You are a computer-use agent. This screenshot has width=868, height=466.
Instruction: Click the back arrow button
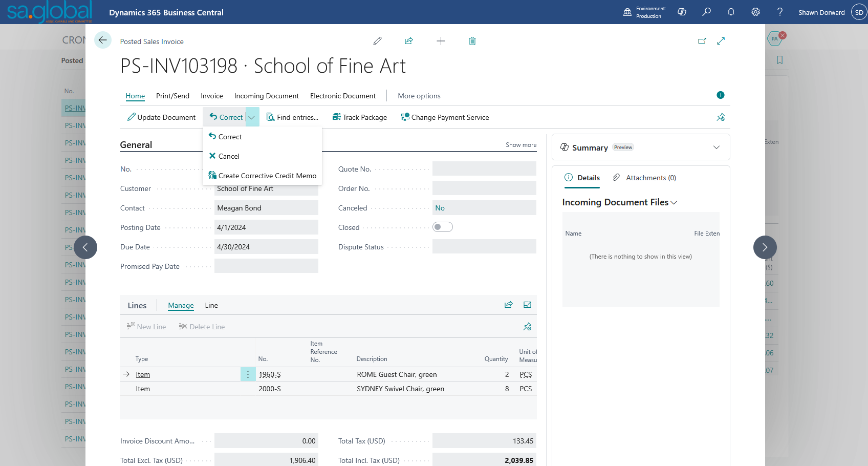(103, 40)
